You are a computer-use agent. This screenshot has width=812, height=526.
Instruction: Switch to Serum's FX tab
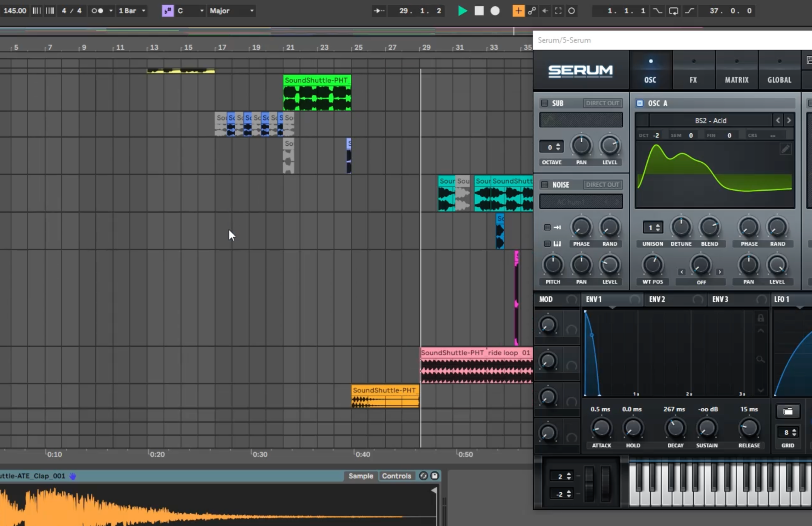pyautogui.click(x=693, y=70)
